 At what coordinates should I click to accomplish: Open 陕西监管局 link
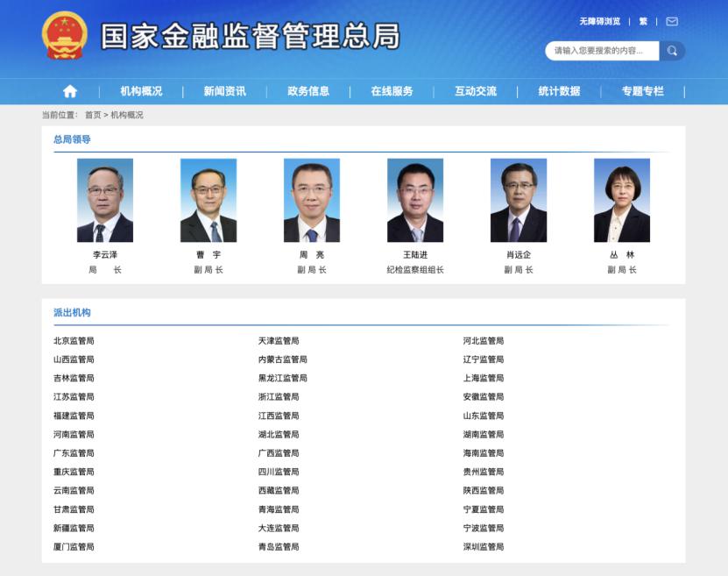(484, 490)
